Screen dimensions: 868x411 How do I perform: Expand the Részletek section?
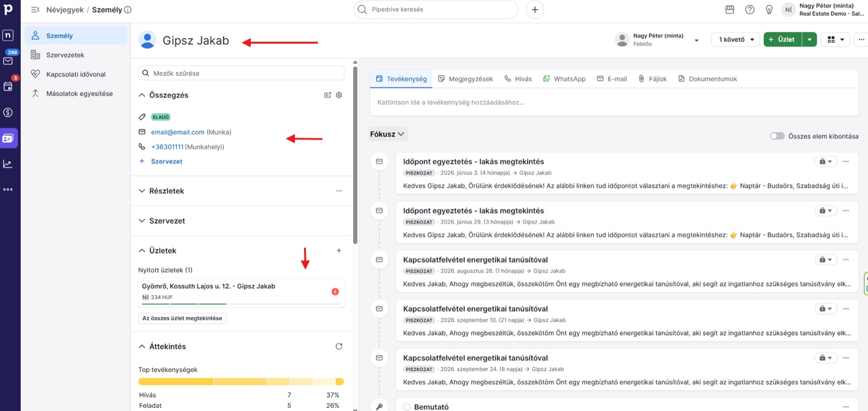[x=142, y=191]
